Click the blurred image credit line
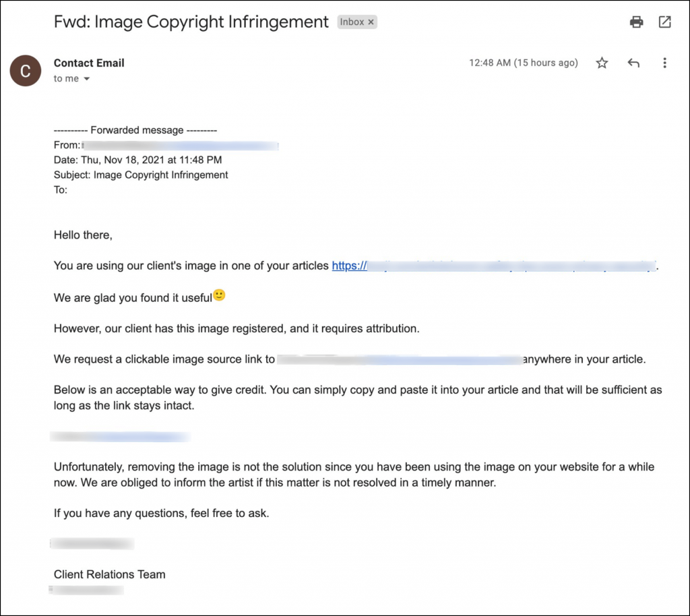690x616 pixels. [x=120, y=436]
